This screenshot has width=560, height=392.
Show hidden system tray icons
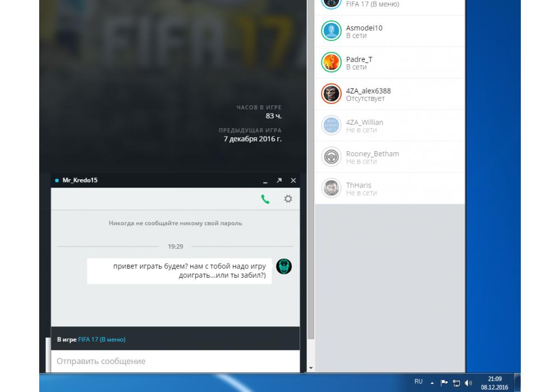click(x=432, y=383)
